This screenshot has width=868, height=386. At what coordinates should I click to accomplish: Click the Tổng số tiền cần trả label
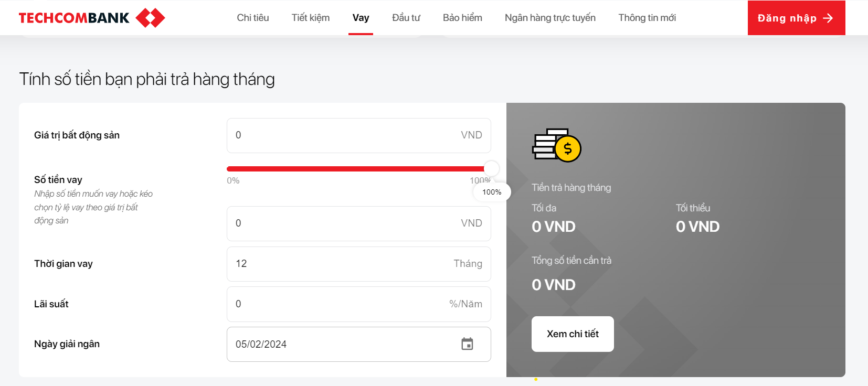click(571, 261)
